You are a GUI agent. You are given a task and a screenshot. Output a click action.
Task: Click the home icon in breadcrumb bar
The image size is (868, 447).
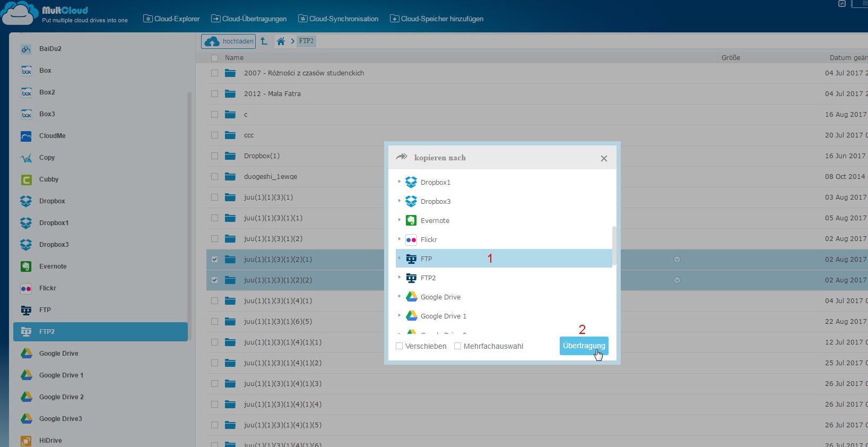click(x=281, y=41)
